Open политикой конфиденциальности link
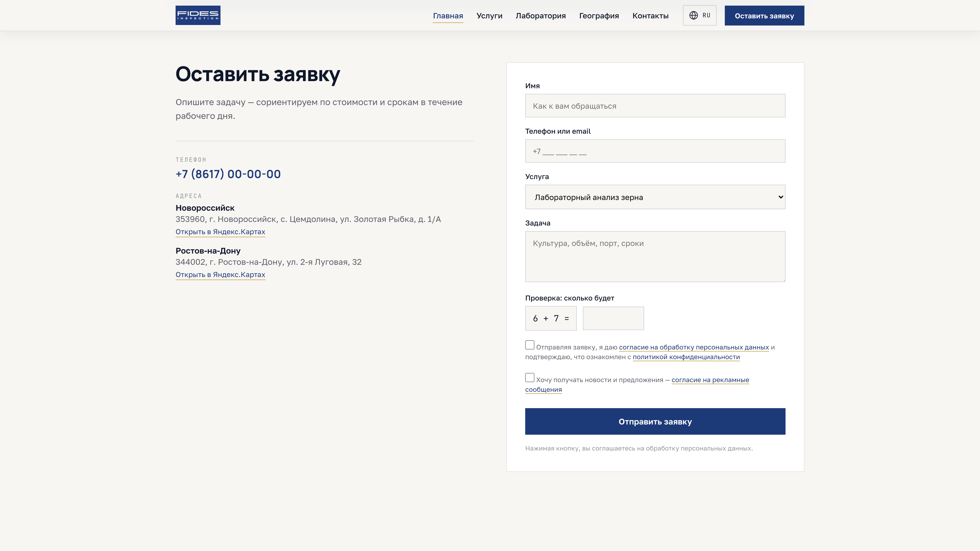The image size is (980, 551). (686, 357)
